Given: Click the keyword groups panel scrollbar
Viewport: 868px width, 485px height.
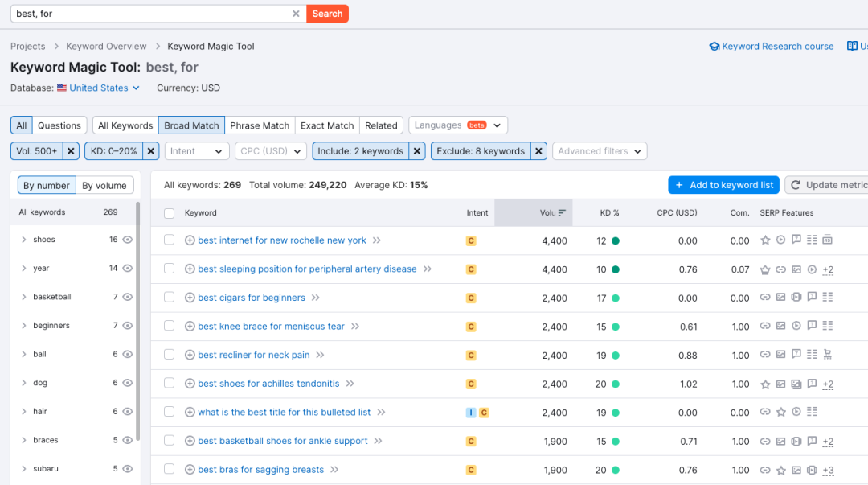Looking at the screenshot, I should pyautogui.click(x=138, y=322).
